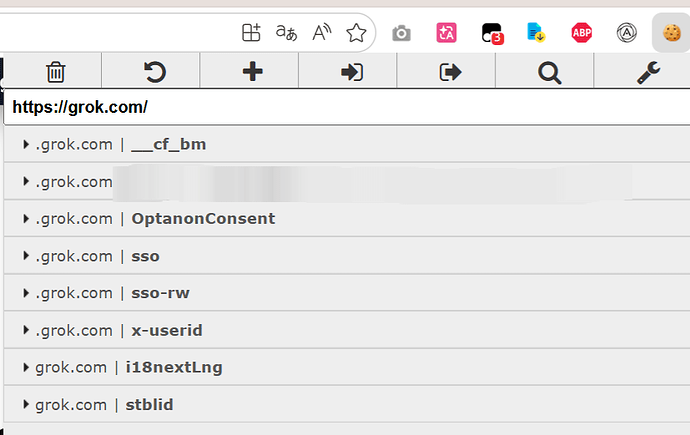Open the stblid cookie entry
The width and height of the screenshot is (690, 435).
coord(347,405)
